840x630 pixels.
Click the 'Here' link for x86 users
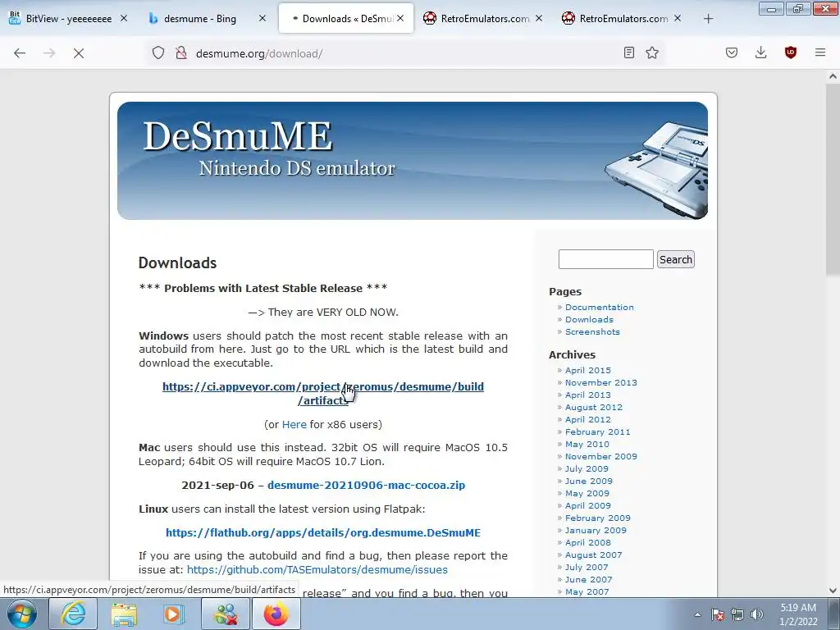[294, 424]
